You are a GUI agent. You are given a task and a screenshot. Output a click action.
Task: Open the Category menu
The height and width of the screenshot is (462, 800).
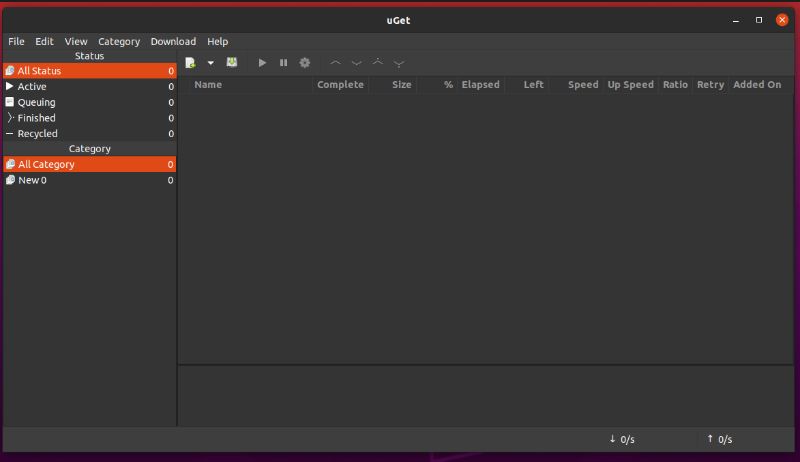coord(119,41)
